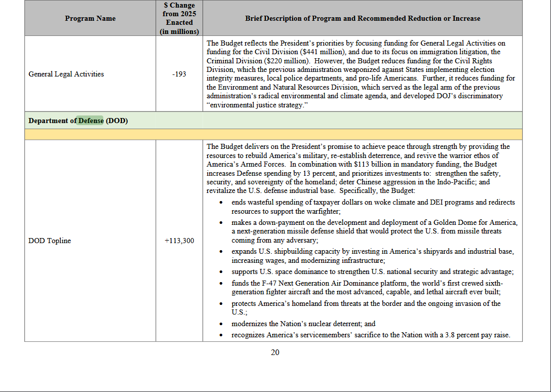Viewport: 551px width, 392px height.
Task: Click the phrase 'deter Chinese aggression in the Indo-Pacific'
Action: coord(408,182)
